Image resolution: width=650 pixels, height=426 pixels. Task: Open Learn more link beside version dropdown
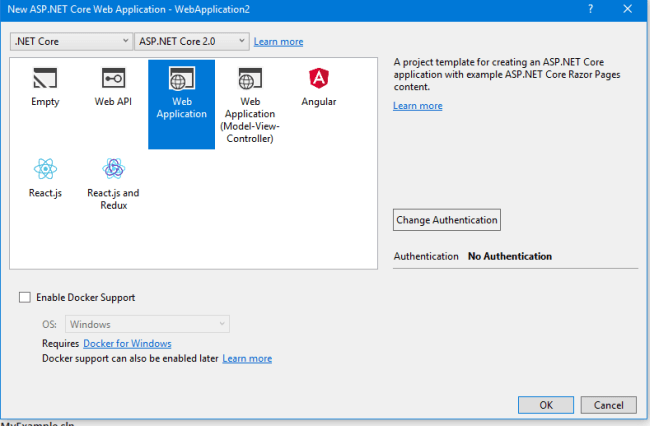click(278, 42)
